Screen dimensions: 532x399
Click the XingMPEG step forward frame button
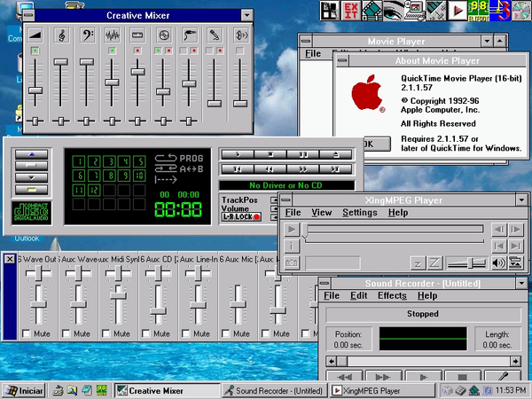[516, 230]
